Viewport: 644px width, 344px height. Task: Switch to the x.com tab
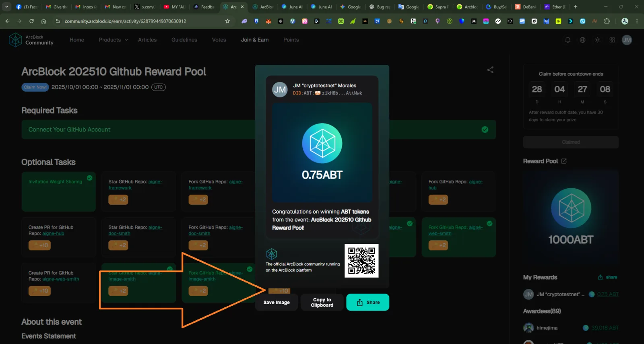(x=145, y=7)
